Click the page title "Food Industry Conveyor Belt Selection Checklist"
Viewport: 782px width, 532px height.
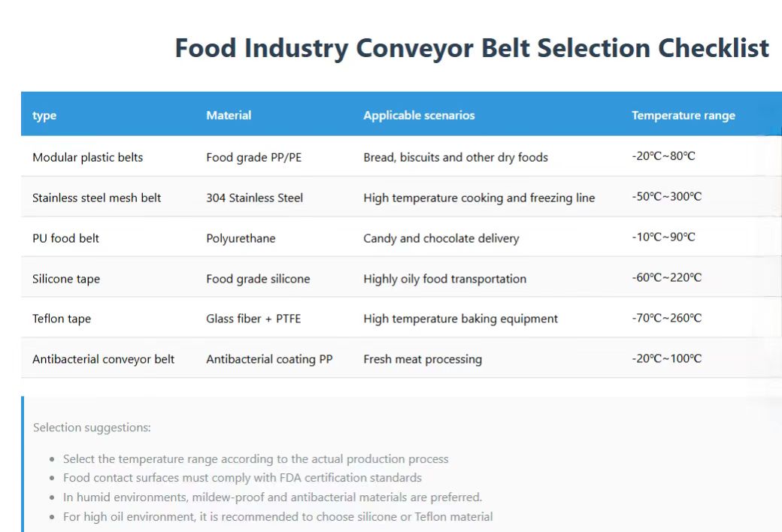(x=471, y=48)
